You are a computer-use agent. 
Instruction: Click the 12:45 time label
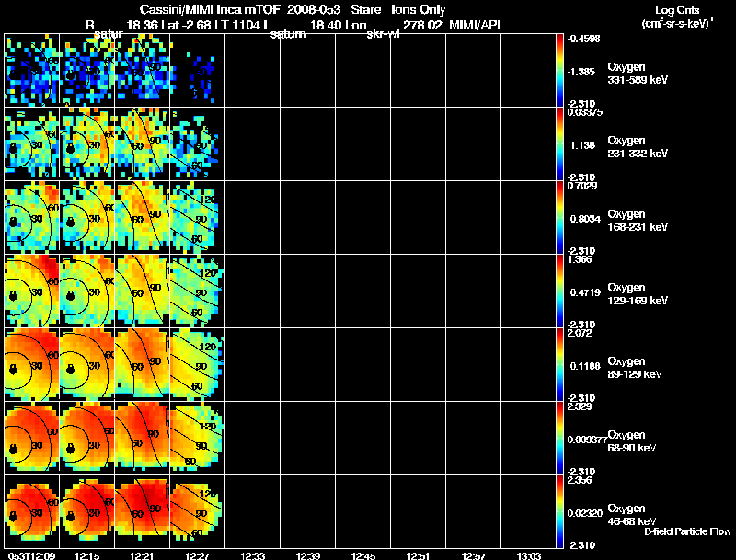(362, 555)
